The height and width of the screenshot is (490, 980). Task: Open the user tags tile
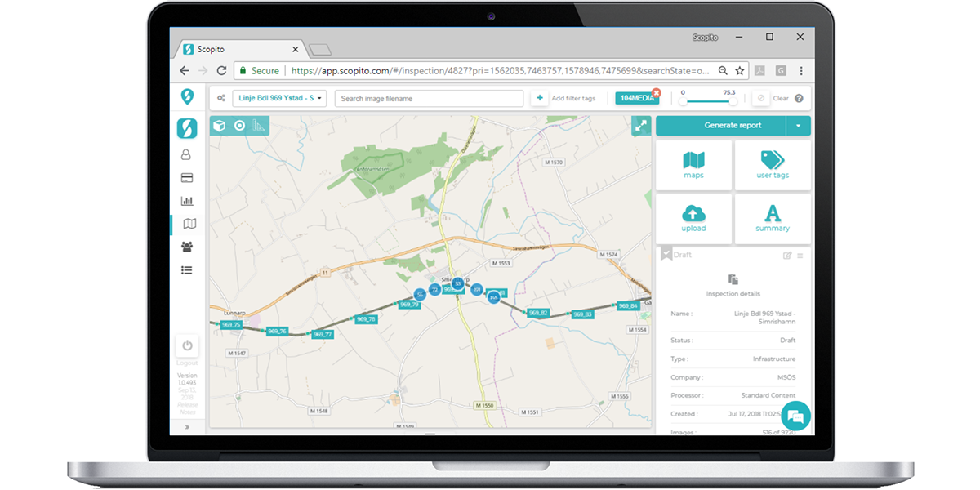tap(773, 165)
